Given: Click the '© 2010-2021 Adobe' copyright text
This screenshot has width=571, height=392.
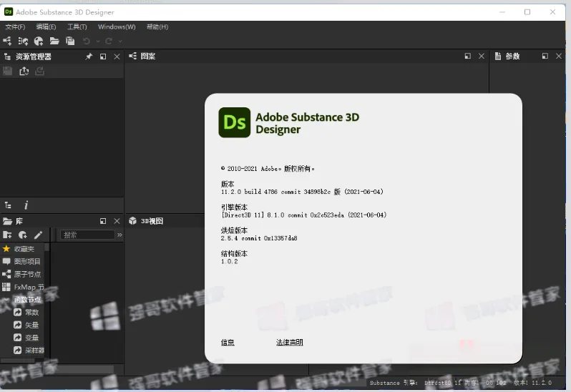Looking at the screenshot, I should point(251,169).
